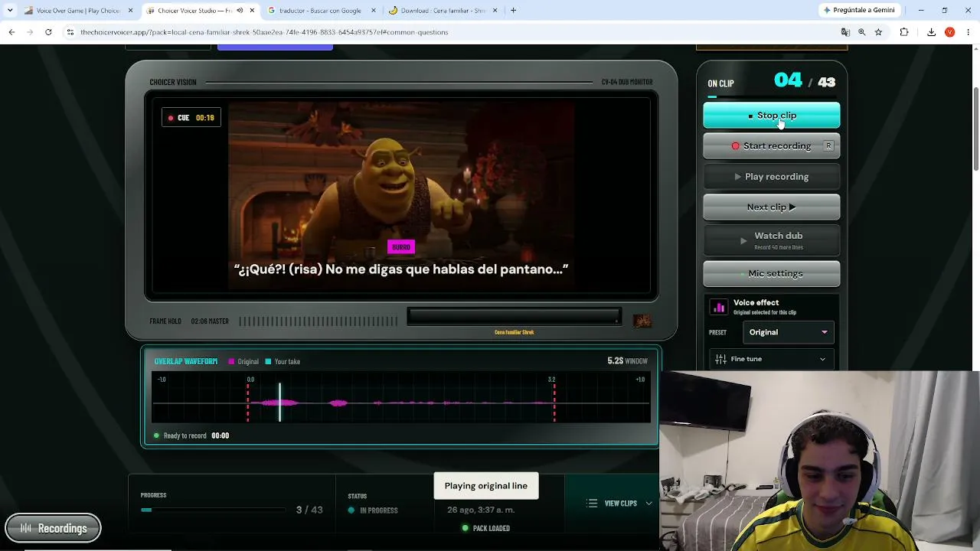
Task: Click the 'Playing original line' tooltip
Action: pos(486,486)
